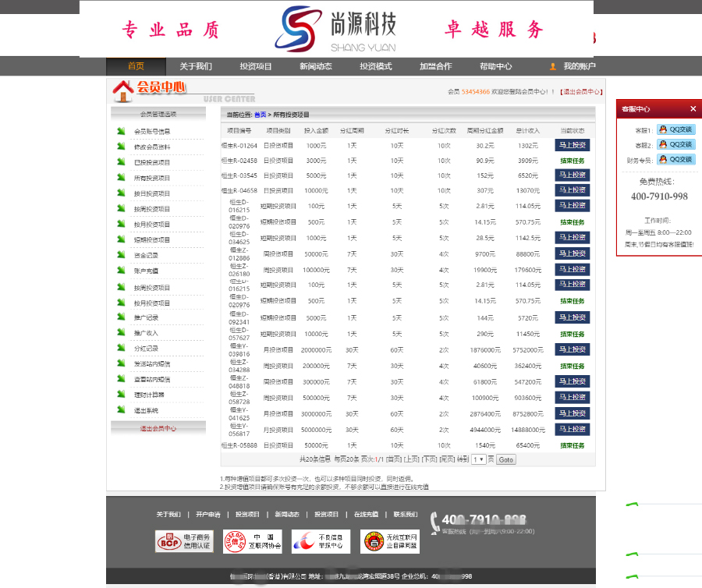Open 投资项目 in the top navigation
The image size is (702, 588).
click(256, 66)
